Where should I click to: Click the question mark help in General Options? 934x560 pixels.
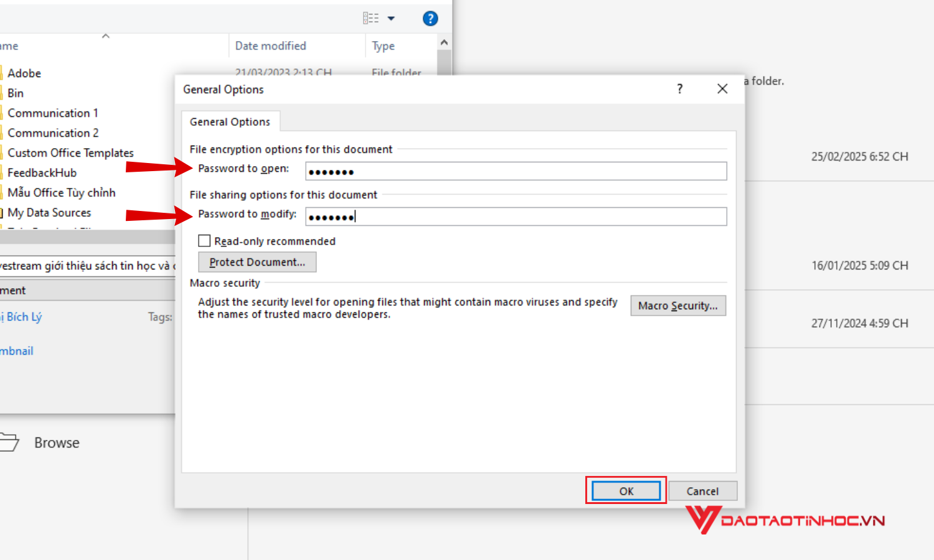(679, 89)
